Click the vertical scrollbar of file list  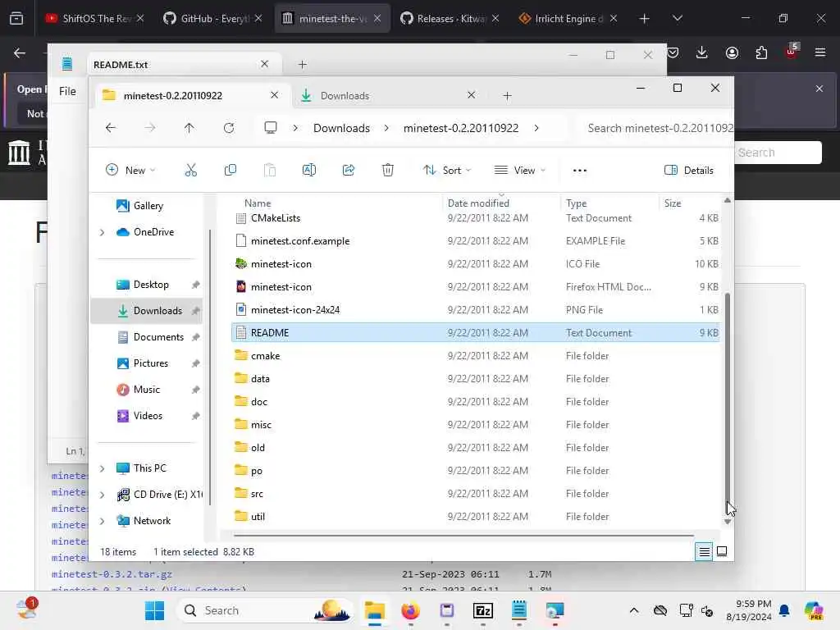tap(727, 396)
